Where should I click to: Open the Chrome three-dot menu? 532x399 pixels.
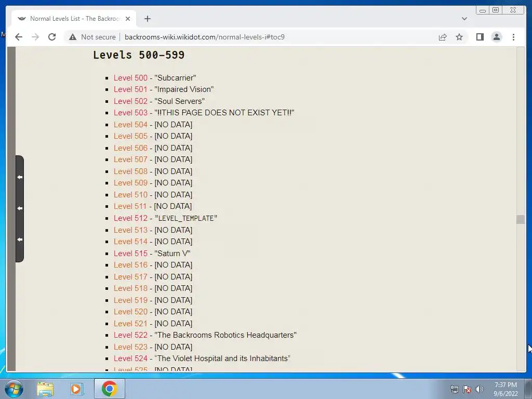point(513,37)
